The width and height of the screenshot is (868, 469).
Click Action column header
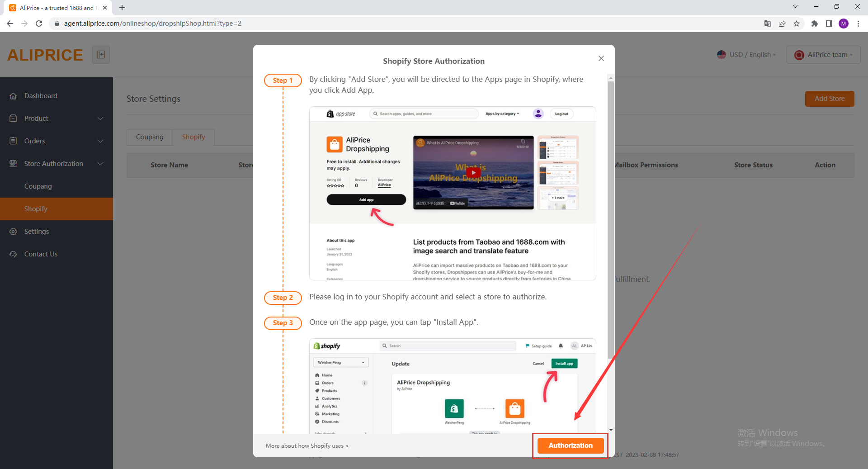[x=825, y=165]
